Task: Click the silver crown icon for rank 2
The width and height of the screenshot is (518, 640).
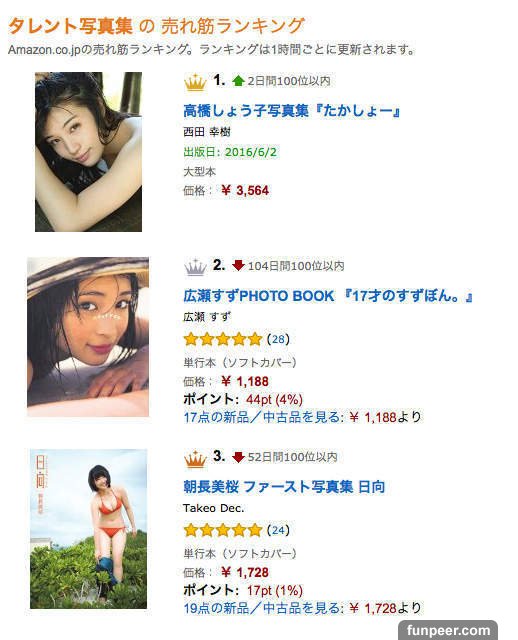Action: 195,267
